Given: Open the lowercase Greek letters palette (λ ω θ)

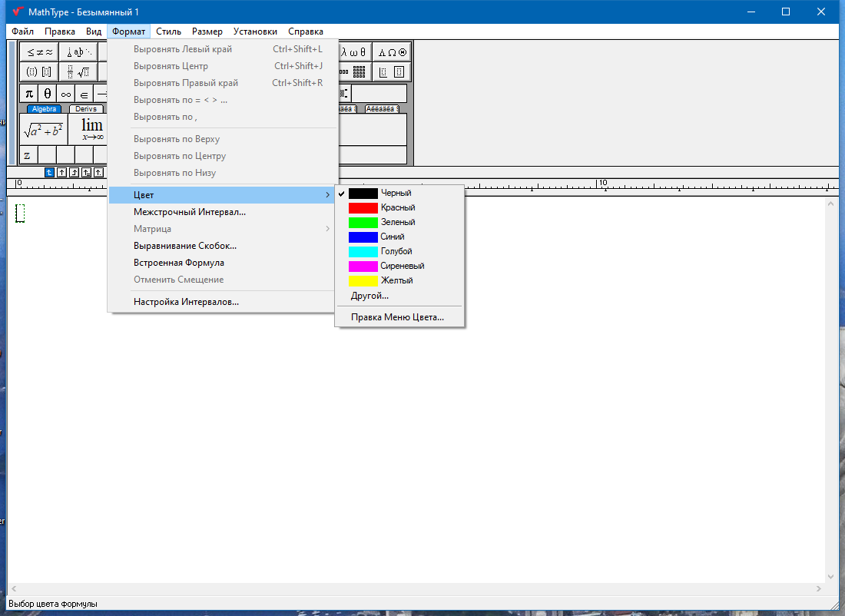Looking at the screenshot, I should [355, 52].
